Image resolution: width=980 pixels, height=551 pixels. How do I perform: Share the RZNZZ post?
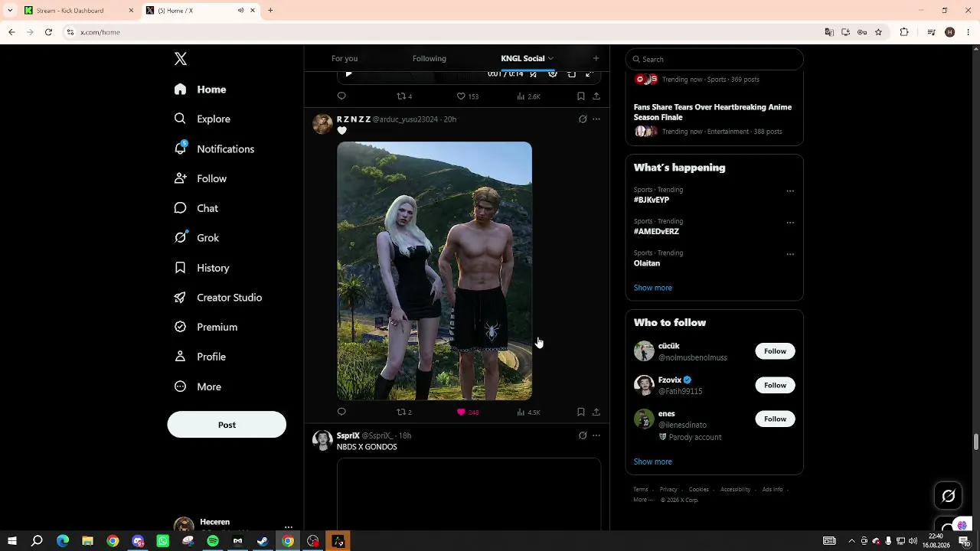(596, 412)
